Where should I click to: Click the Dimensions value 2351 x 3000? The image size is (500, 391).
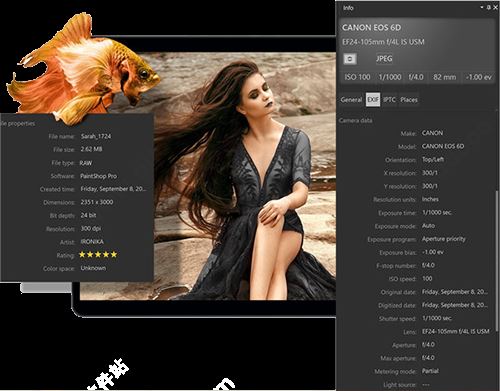pyautogui.click(x=97, y=202)
